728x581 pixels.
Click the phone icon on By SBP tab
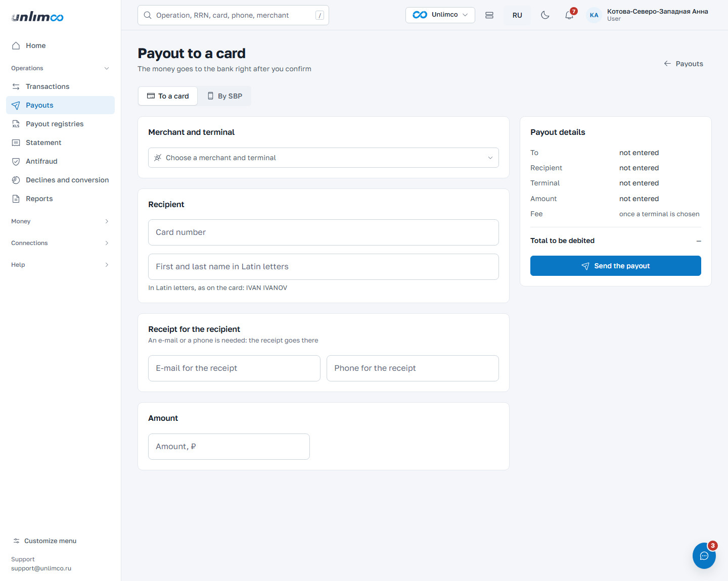pyautogui.click(x=210, y=96)
